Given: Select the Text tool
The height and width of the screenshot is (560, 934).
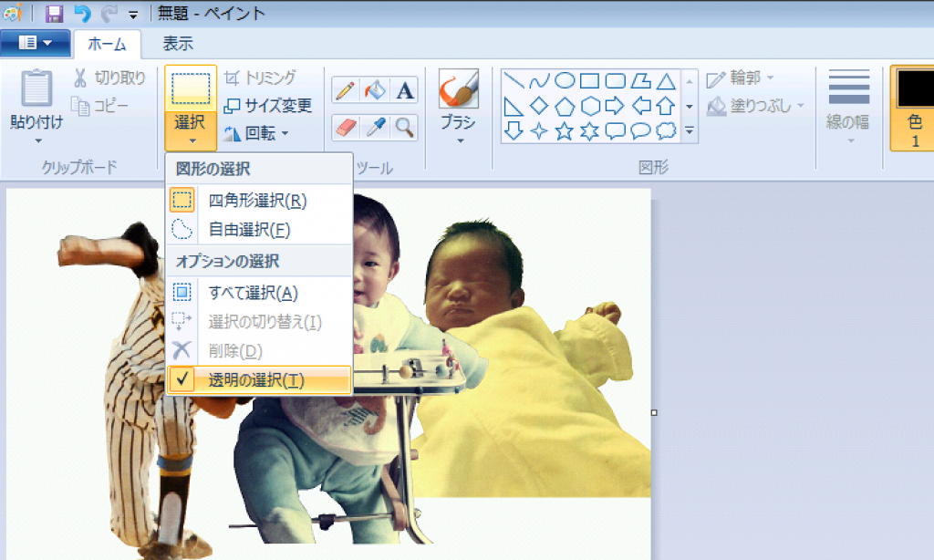Looking at the screenshot, I should [x=404, y=90].
